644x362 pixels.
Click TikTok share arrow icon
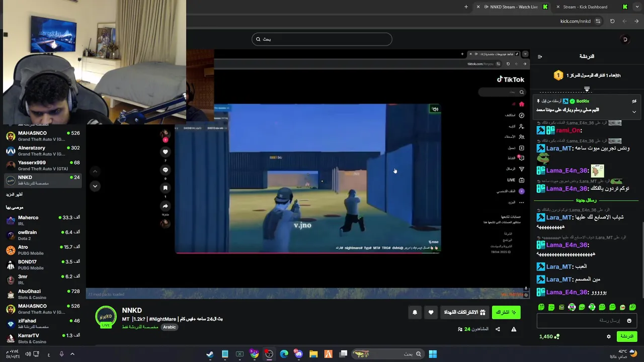tap(165, 206)
